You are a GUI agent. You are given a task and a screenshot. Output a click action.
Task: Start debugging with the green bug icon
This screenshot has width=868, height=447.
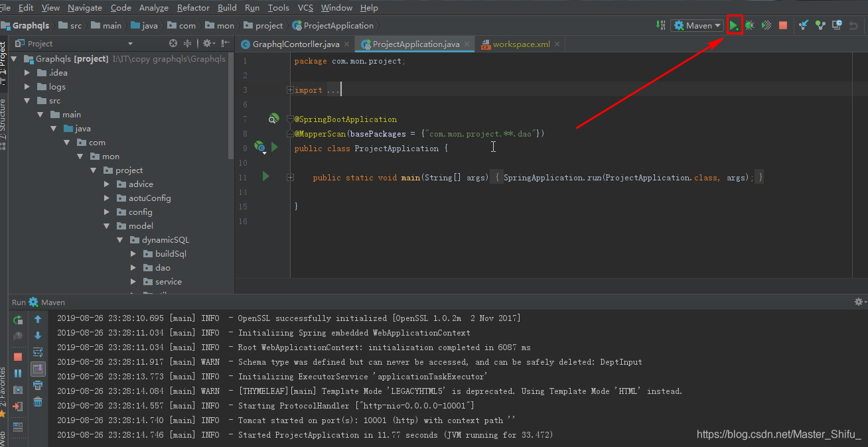coord(750,25)
